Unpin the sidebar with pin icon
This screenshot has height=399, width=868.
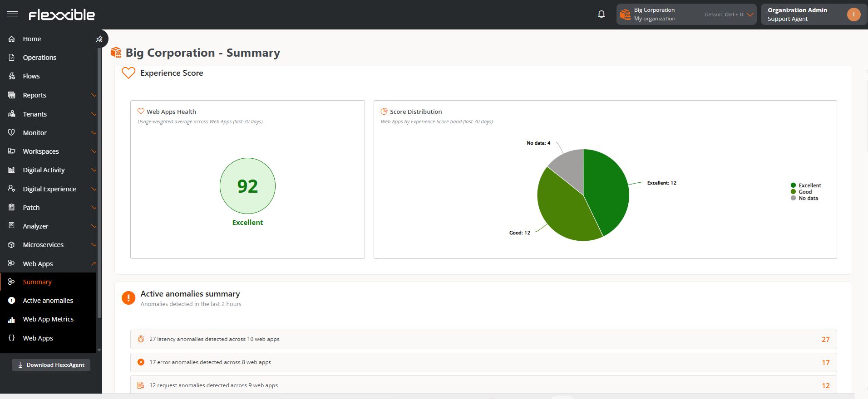tap(99, 39)
